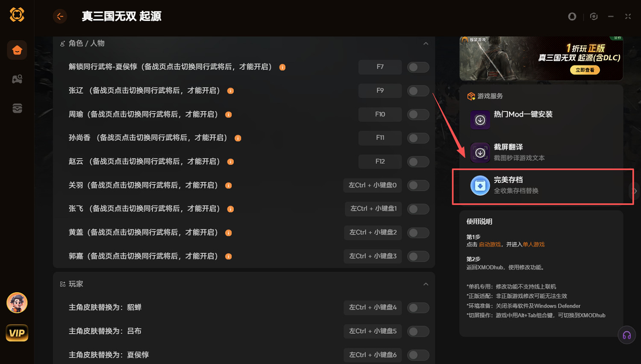Open notifications via the bell icon
The height and width of the screenshot is (364, 641).
click(572, 16)
